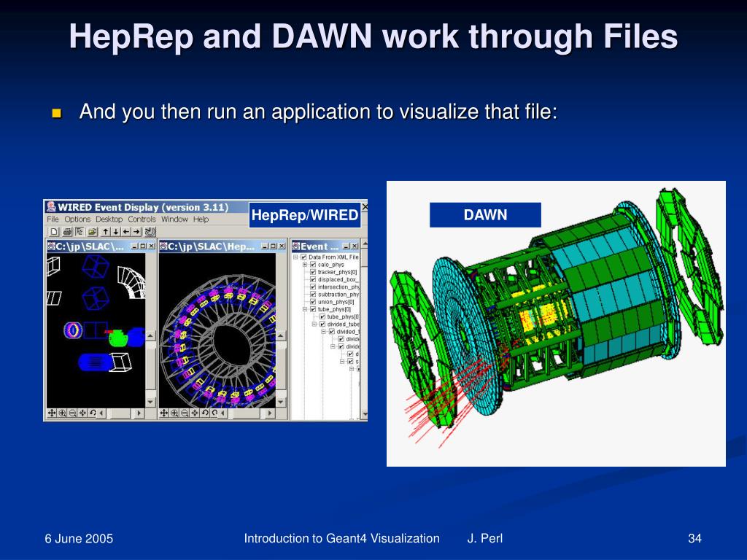The width and height of the screenshot is (747, 560).
Task: Click the New document toolbar icon in WIRED
Action: (54, 232)
